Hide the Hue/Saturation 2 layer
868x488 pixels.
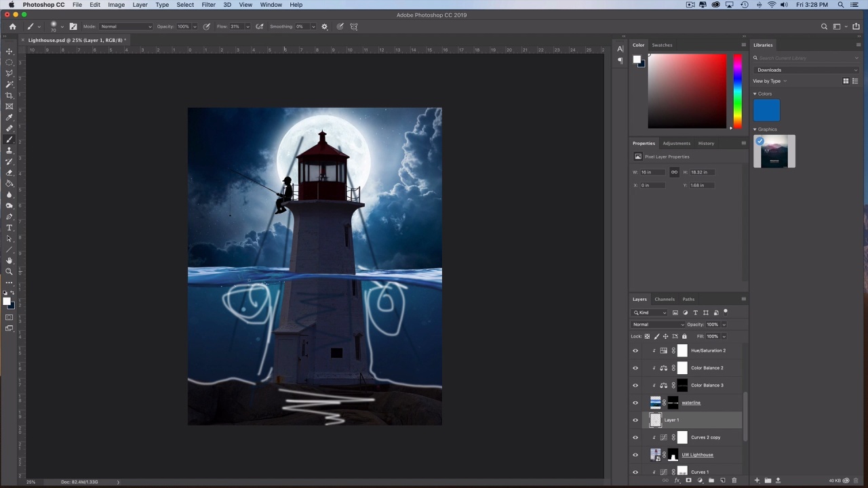coord(635,350)
